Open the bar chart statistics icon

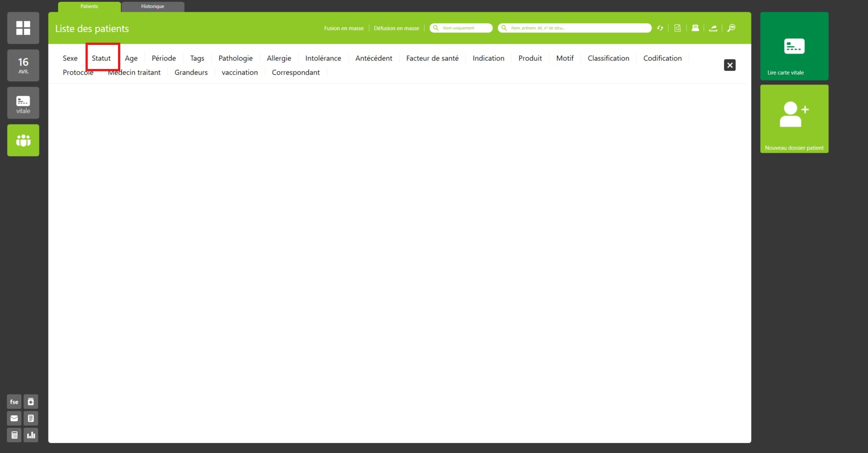click(x=31, y=435)
